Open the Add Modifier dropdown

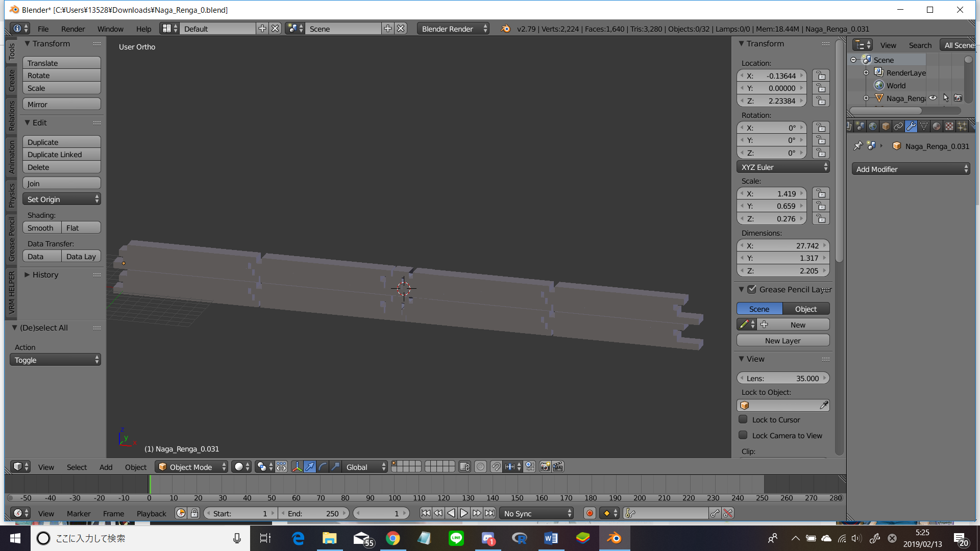(x=911, y=169)
